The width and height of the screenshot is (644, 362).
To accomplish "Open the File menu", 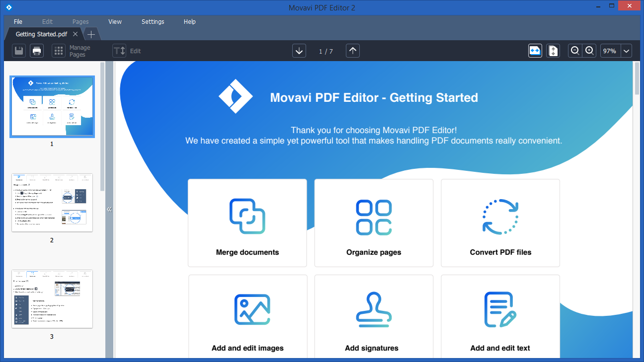I will (18, 22).
